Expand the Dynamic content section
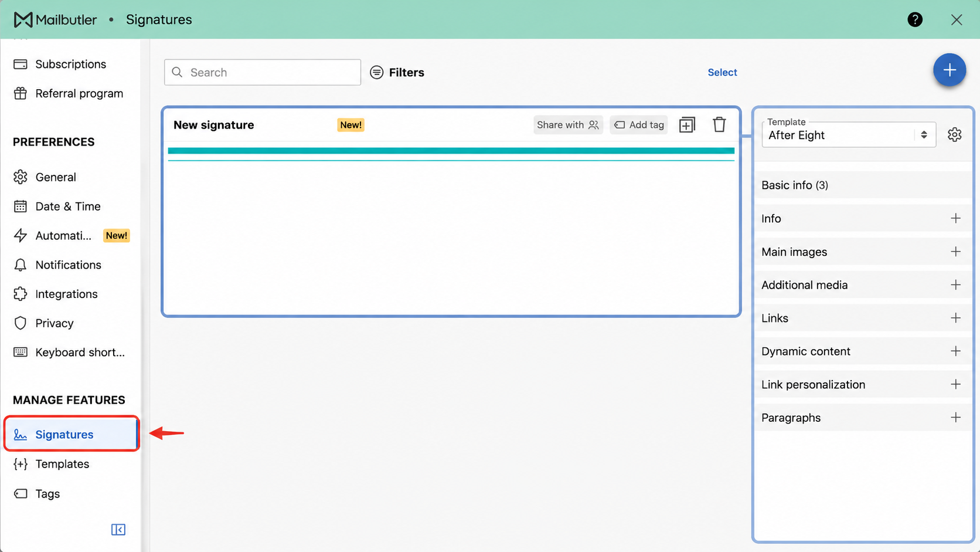This screenshot has height=552, width=980. point(955,351)
